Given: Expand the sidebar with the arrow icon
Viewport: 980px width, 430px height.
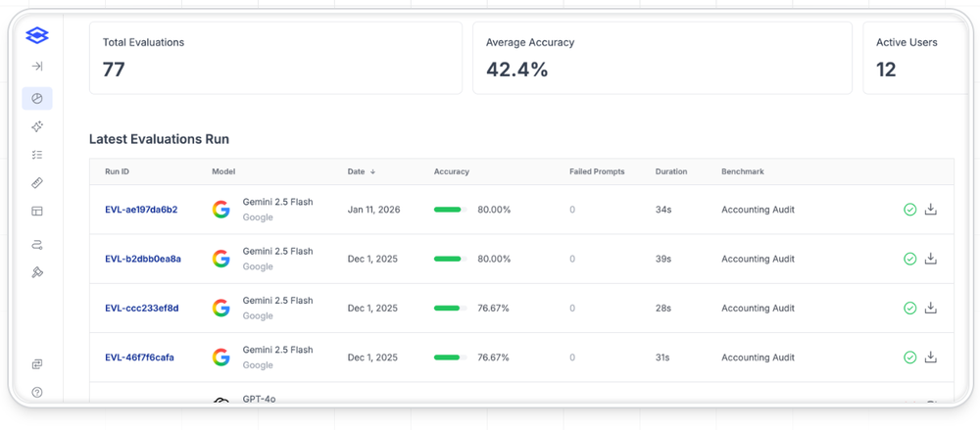Looking at the screenshot, I should [x=37, y=67].
